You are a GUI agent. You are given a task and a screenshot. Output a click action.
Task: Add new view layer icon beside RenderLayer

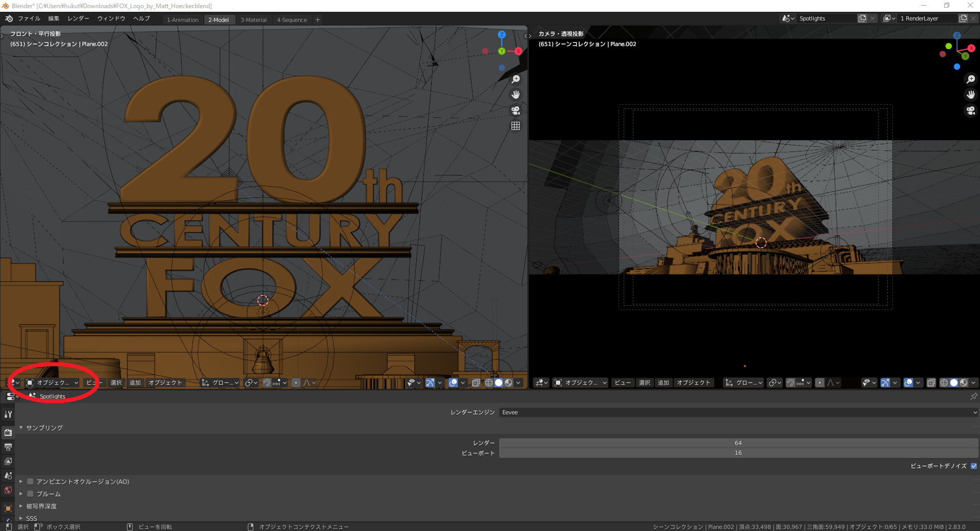(x=963, y=18)
